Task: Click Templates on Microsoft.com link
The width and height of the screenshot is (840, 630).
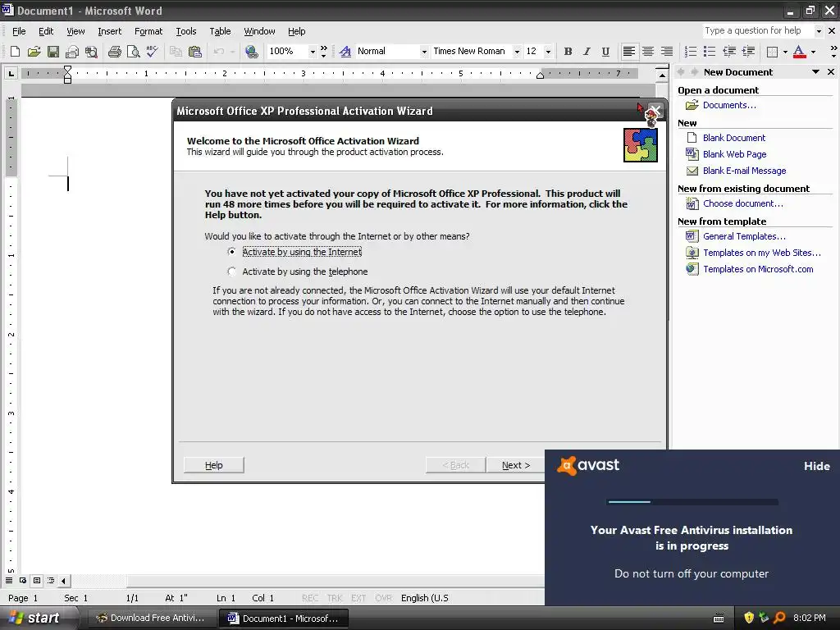Action: 758,269
